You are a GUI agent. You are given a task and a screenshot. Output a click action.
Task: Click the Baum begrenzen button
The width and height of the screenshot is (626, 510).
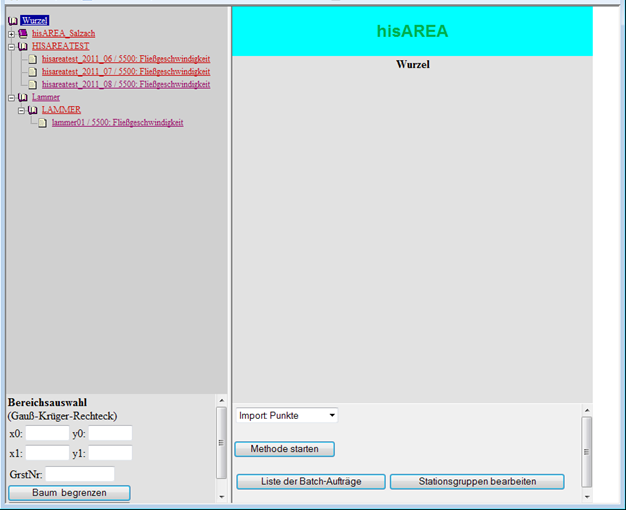(69, 493)
